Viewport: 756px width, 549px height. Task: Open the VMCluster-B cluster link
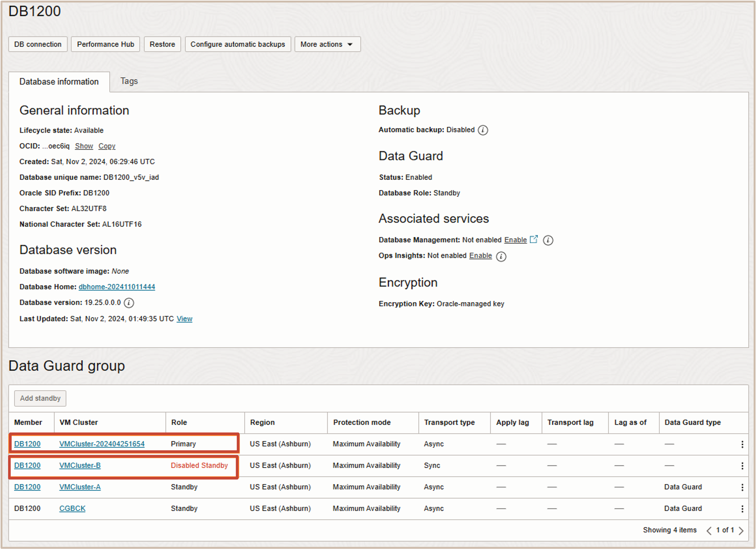pyautogui.click(x=80, y=465)
